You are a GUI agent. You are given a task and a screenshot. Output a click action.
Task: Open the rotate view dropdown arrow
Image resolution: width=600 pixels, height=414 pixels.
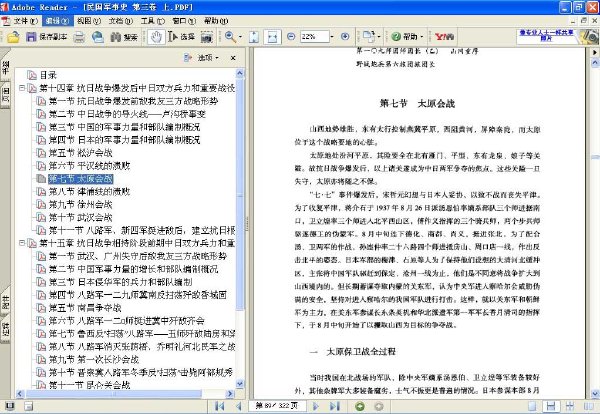pyautogui.click(x=379, y=37)
